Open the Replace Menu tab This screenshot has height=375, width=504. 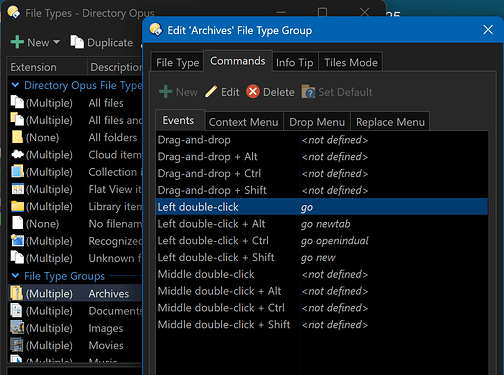390,122
